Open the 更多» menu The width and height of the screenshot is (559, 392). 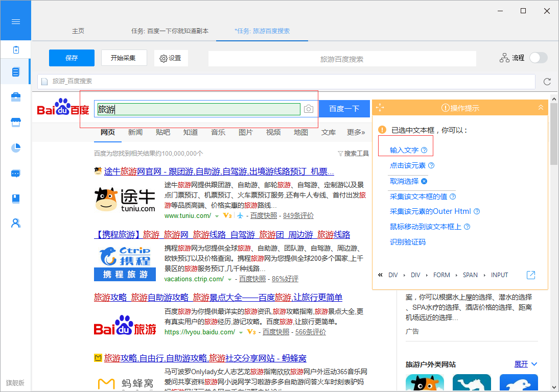tap(356, 132)
